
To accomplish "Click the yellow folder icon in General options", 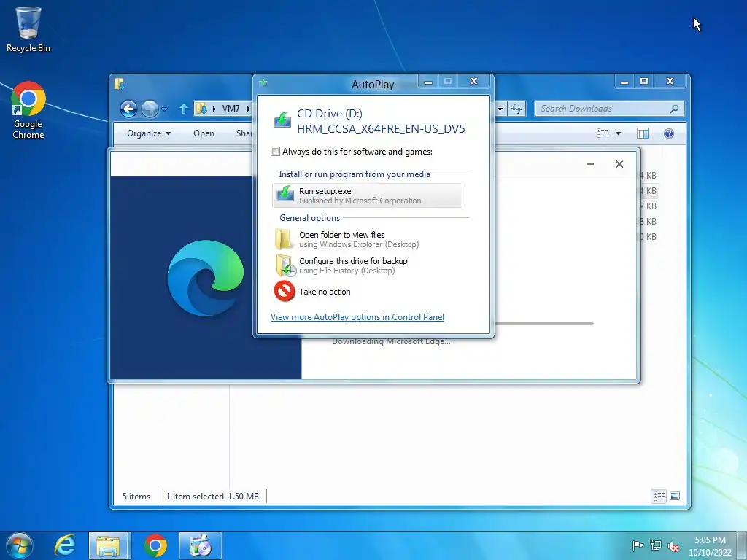I will (x=285, y=239).
